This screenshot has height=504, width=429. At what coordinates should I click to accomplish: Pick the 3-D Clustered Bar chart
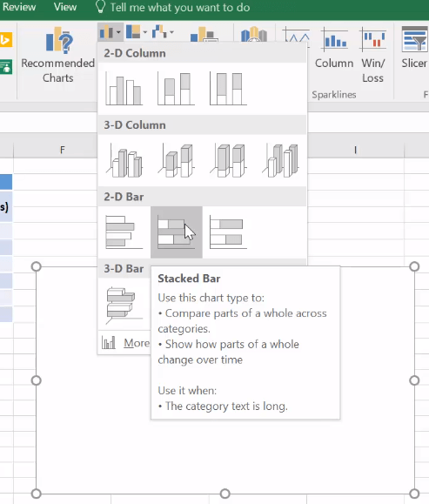pos(124,305)
